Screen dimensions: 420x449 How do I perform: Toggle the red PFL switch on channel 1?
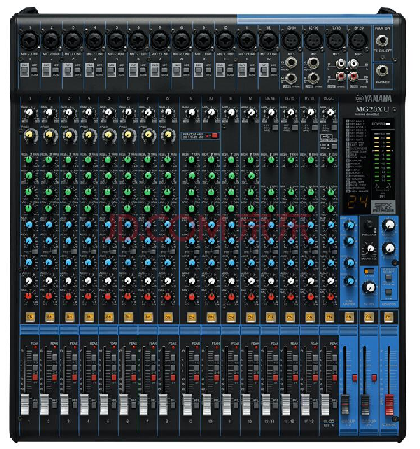(35, 377)
